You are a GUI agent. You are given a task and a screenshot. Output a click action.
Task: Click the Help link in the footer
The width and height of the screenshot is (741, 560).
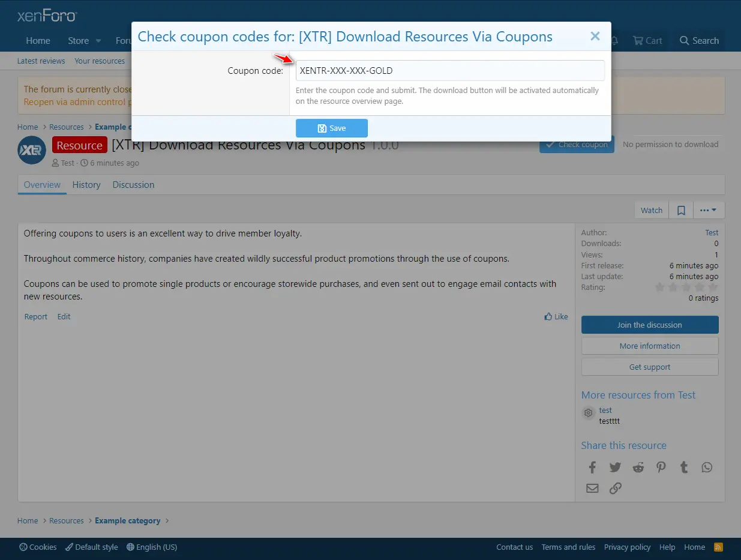pyautogui.click(x=667, y=547)
